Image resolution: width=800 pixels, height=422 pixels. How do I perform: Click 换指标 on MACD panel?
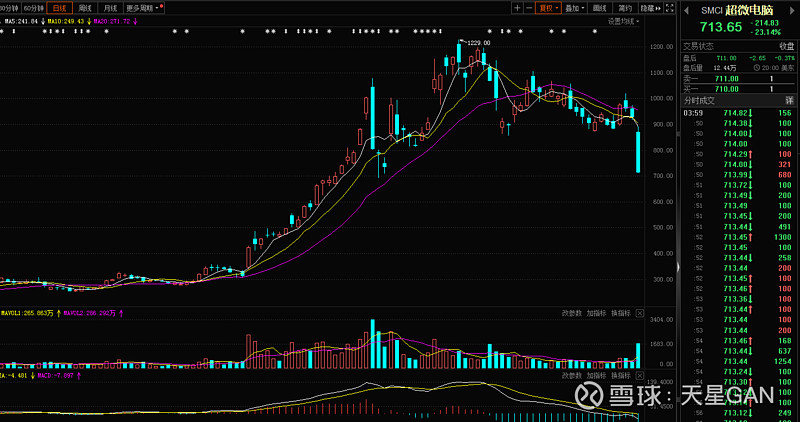coord(621,376)
